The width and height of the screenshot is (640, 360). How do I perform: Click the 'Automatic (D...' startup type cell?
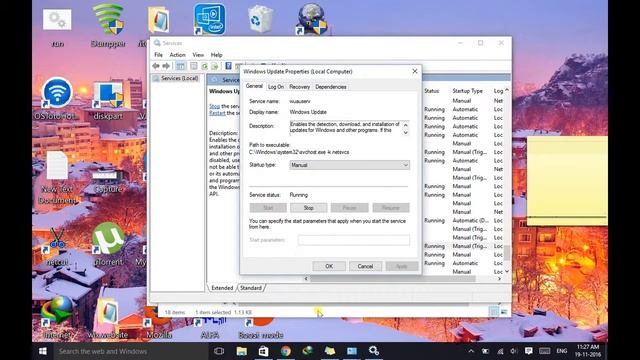471,220
